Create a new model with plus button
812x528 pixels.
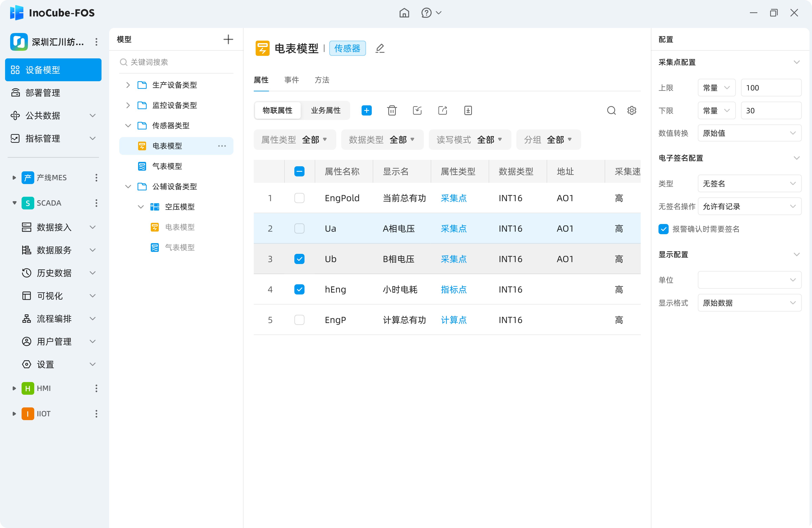click(x=228, y=39)
